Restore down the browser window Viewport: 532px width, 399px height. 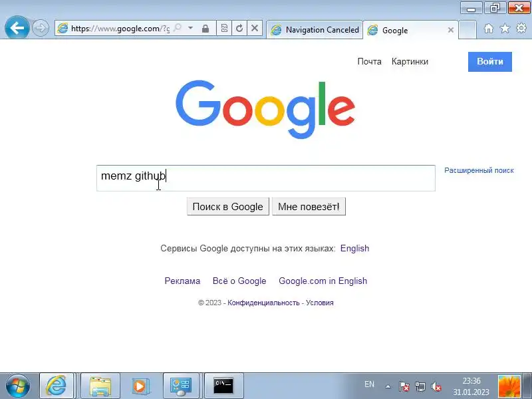pyautogui.click(x=495, y=8)
